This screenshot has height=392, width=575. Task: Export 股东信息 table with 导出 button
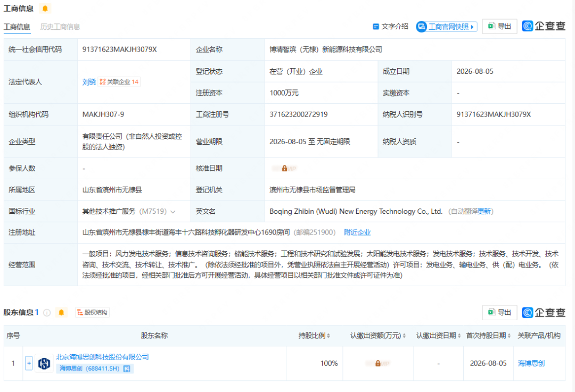(499, 313)
